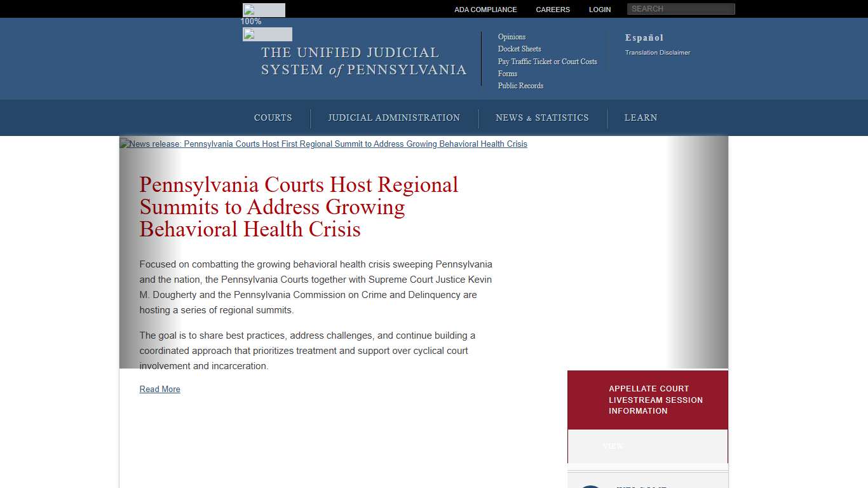The height and width of the screenshot is (488, 868).
Task: Click the Unified Judicial System logo image
Action: pos(267,34)
